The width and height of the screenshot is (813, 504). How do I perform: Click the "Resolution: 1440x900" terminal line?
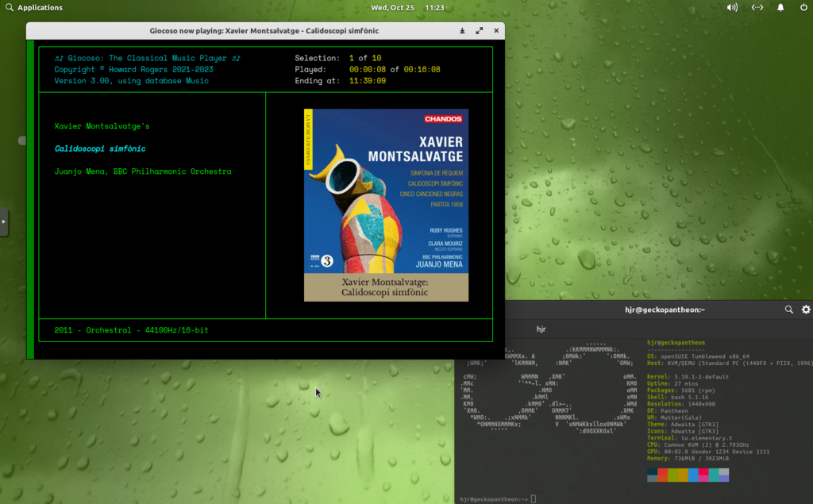(x=680, y=404)
